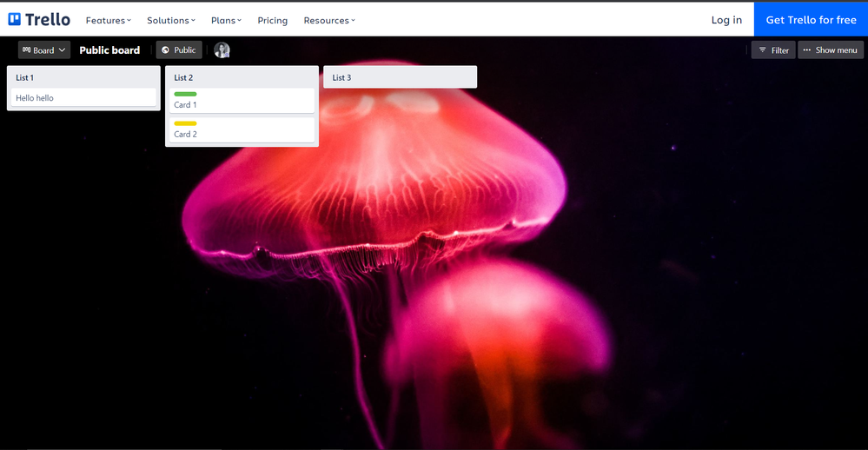Click the yellow label on Card 2
This screenshot has height=450, width=868.
pyautogui.click(x=185, y=123)
